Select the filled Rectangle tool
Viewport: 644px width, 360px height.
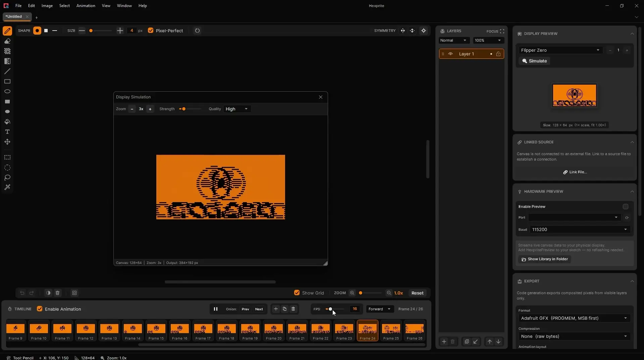click(7, 101)
